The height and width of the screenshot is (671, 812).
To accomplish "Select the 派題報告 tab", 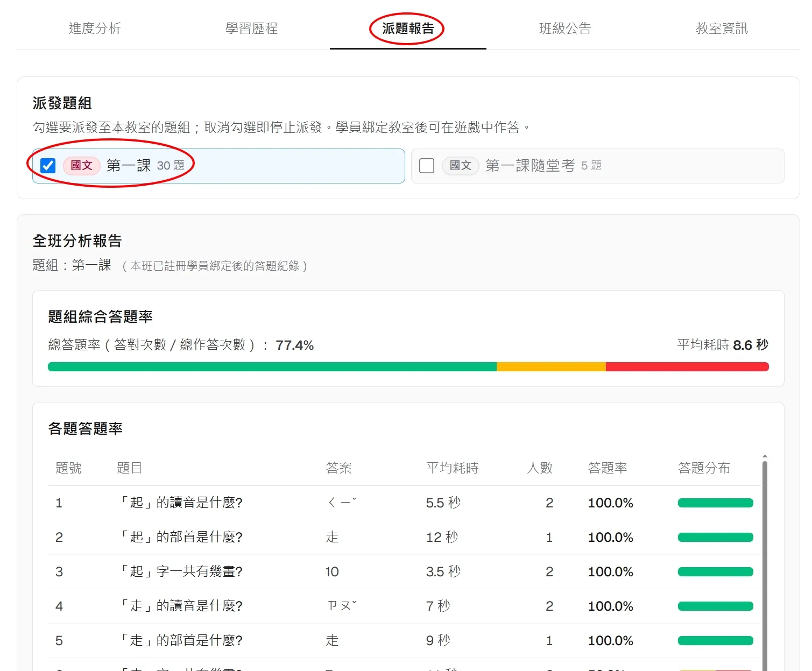I will [408, 28].
